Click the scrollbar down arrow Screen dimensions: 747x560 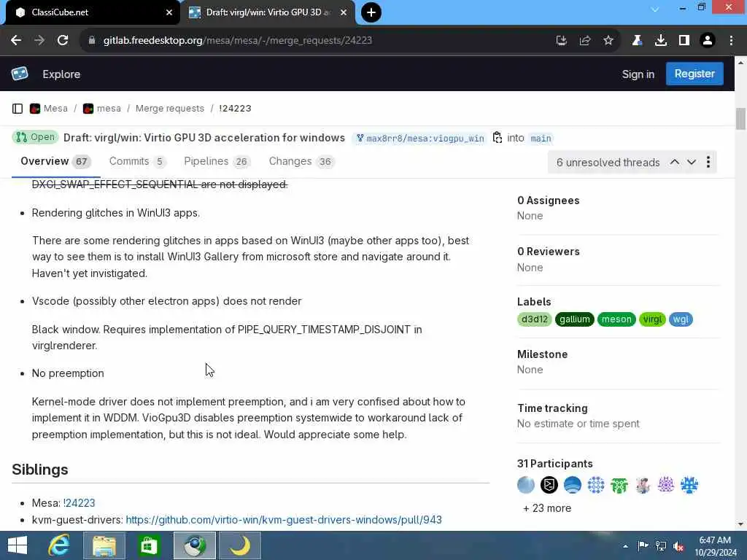[740, 524]
